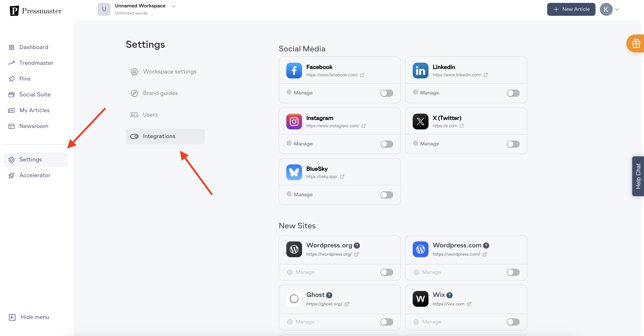
Task: Open the wordpress.org link
Action: (x=332, y=254)
